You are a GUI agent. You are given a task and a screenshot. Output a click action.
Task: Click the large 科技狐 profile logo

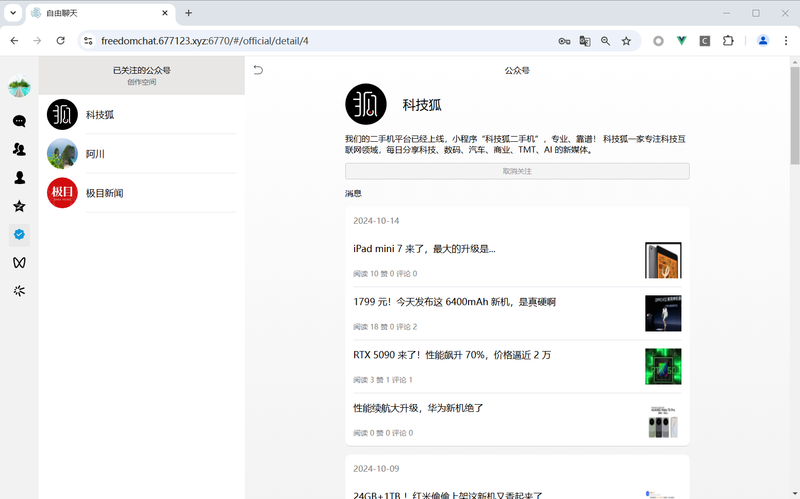click(x=366, y=104)
